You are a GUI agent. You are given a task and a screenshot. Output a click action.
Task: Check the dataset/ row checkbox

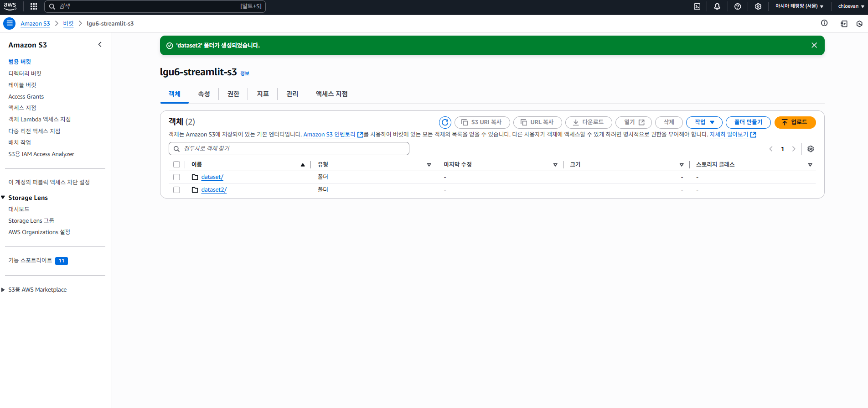point(176,177)
